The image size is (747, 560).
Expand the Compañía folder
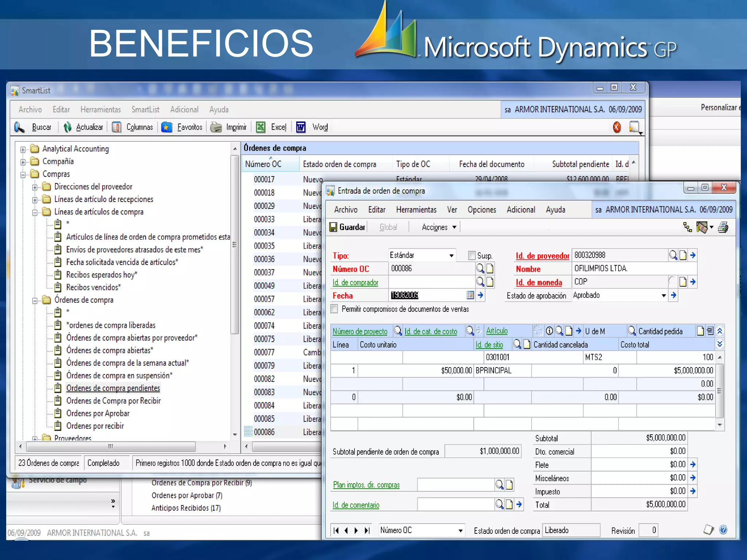pyautogui.click(x=23, y=162)
